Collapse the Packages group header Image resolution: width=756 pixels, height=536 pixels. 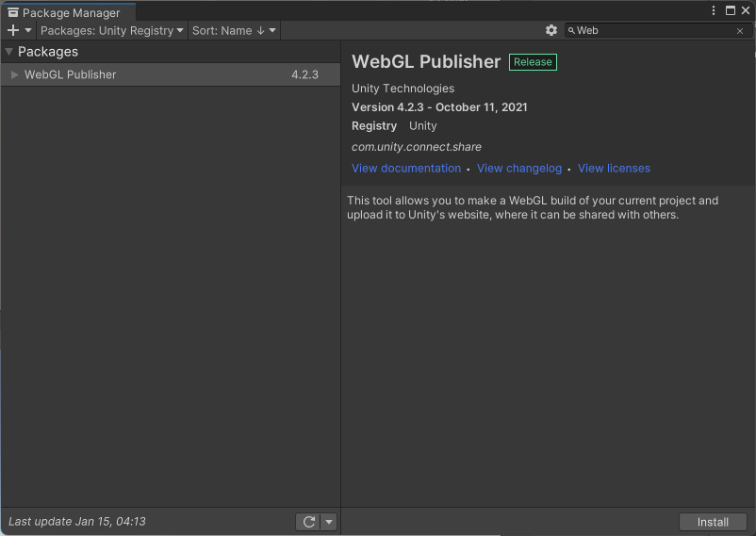[x=171, y=52]
